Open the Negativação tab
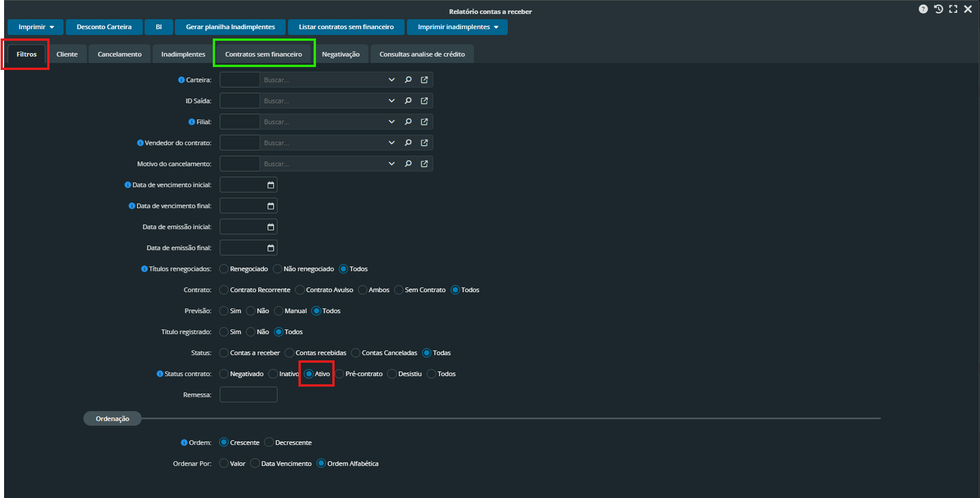This screenshot has height=498, width=980. pyautogui.click(x=340, y=54)
